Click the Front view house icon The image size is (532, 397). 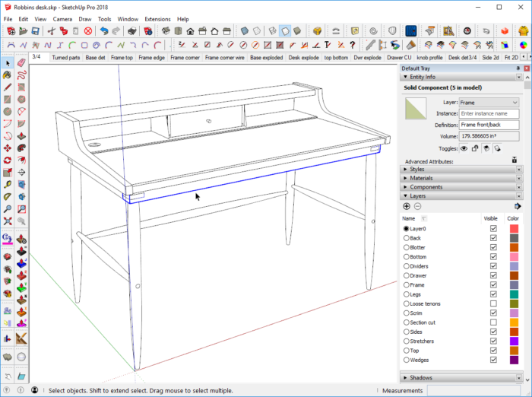190,31
